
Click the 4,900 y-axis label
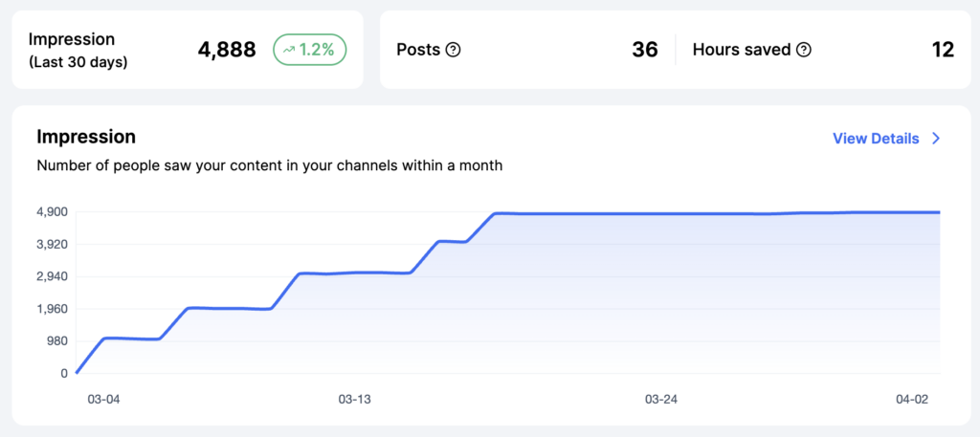(x=52, y=211)
